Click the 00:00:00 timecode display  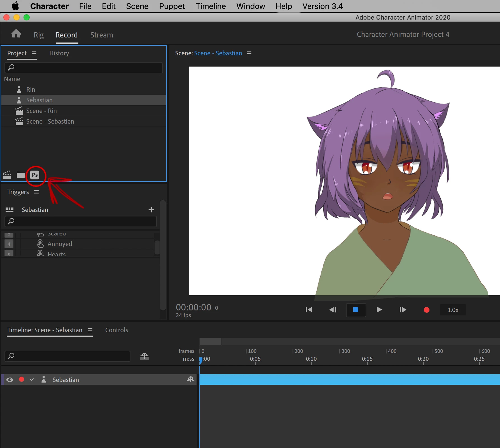point(193,307)
